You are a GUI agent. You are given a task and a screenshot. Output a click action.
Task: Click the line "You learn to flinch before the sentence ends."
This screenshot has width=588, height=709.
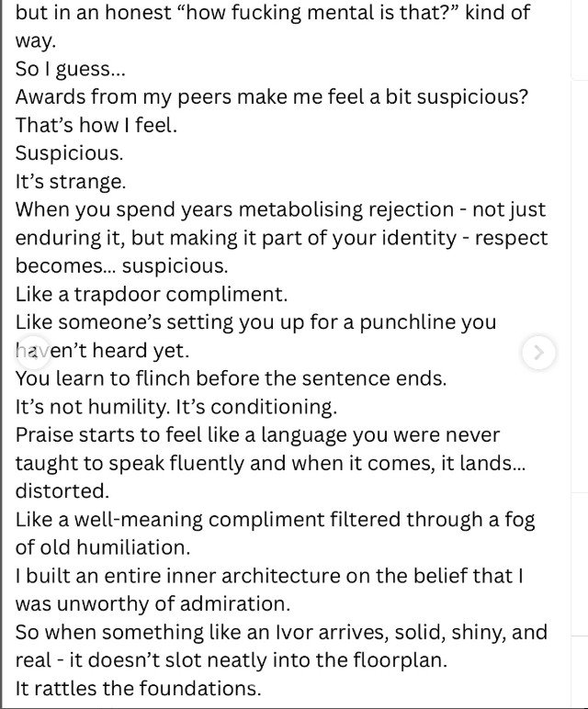231,378
